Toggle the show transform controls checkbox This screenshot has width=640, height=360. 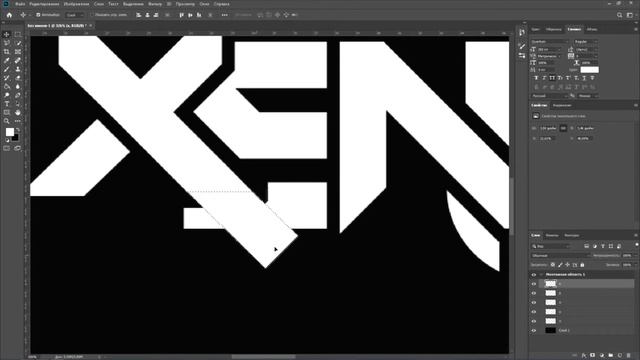tap(92, 15)
